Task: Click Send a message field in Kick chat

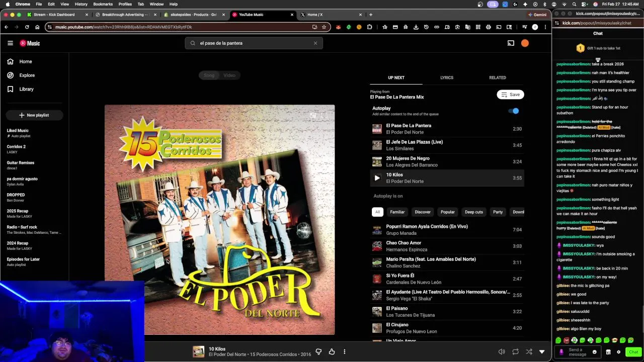Action: (x=579, y=352)
